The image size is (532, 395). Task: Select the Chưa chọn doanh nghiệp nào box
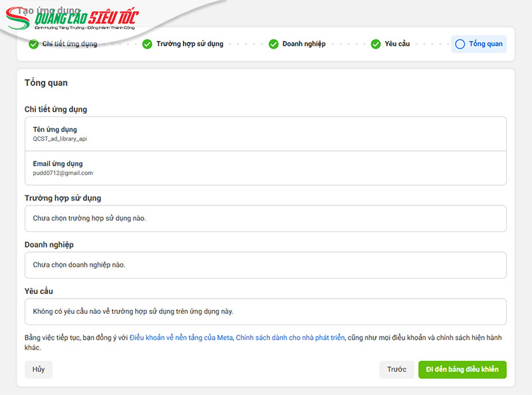pos(265,265)
